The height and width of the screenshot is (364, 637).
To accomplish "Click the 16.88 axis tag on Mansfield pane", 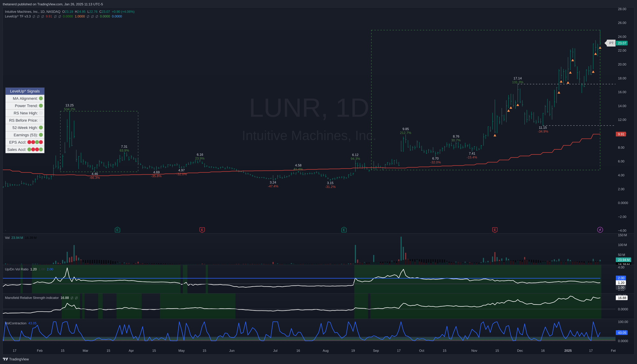I will pos(622,298).
